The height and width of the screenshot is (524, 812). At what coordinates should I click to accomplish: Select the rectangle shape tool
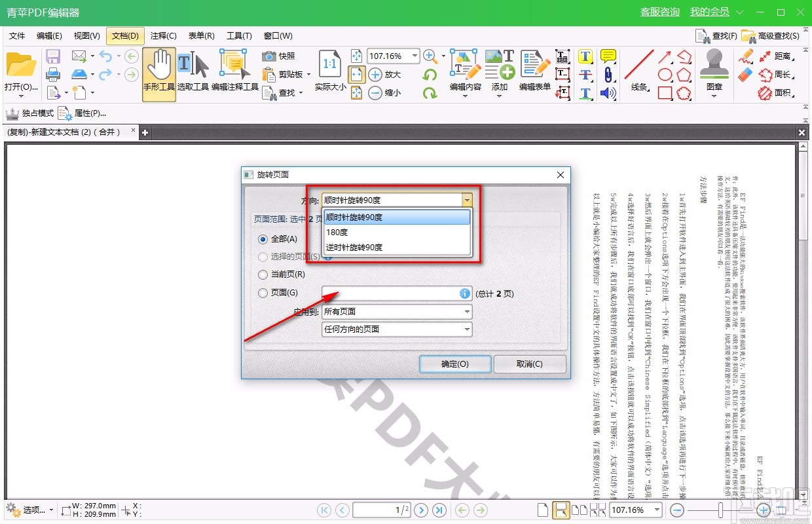click(665, 93)
